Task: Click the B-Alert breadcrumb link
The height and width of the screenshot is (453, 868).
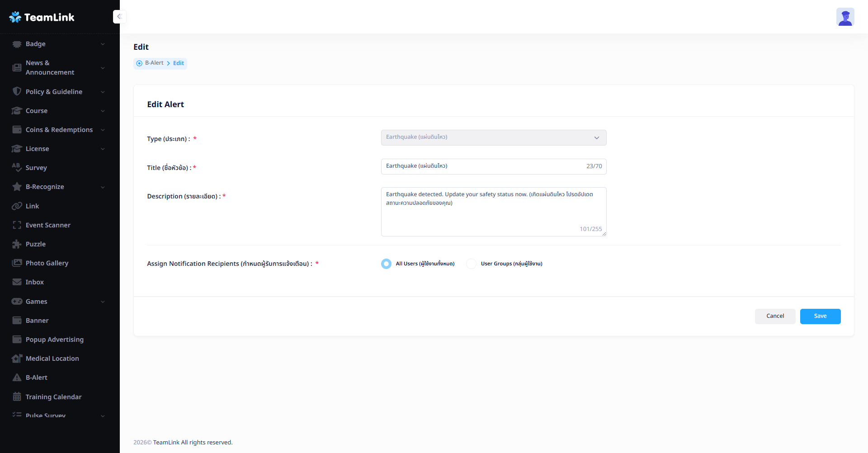Action: tap(154, 63)
